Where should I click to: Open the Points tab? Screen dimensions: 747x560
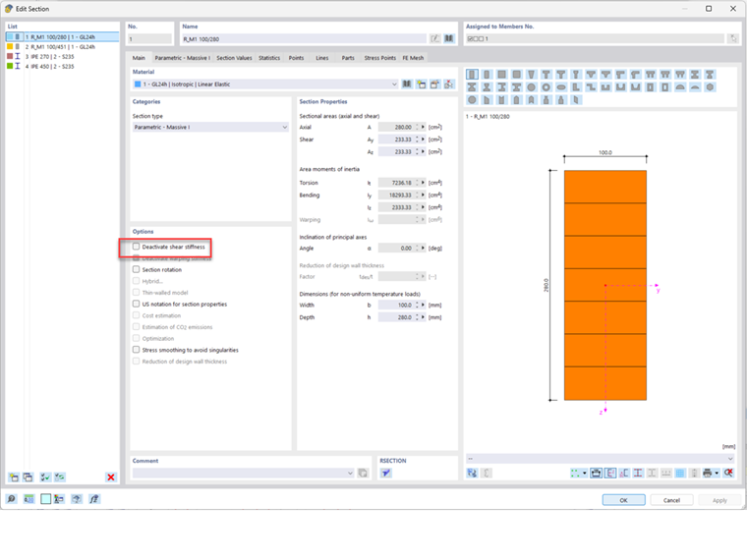(x=296, y=58)
